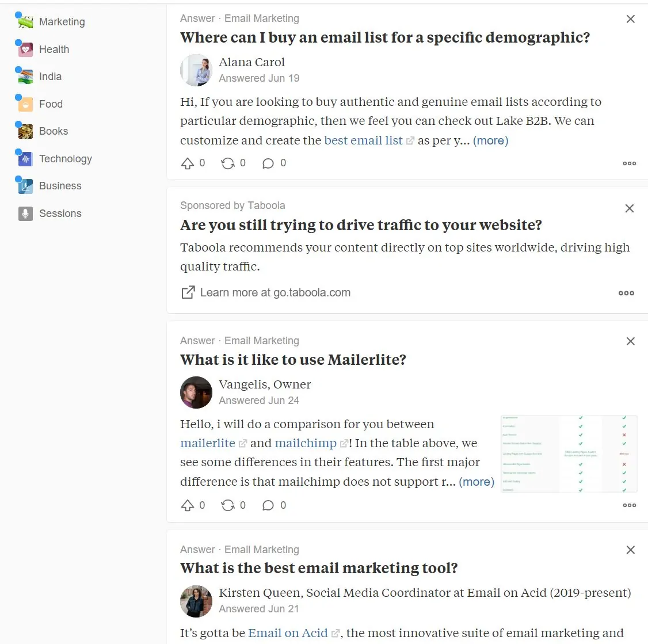Expand Alana Carol's answer with (more)
Screen dimensions: 648x644
(x=490, y=140)
